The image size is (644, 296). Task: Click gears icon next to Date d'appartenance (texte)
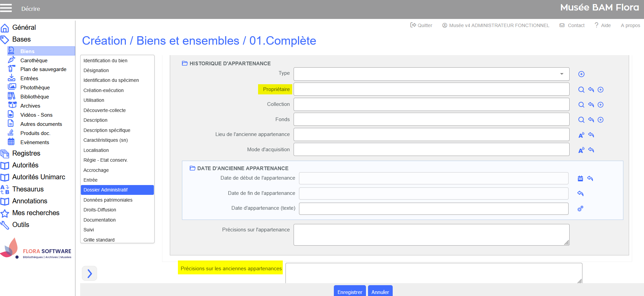click(580, 209)
